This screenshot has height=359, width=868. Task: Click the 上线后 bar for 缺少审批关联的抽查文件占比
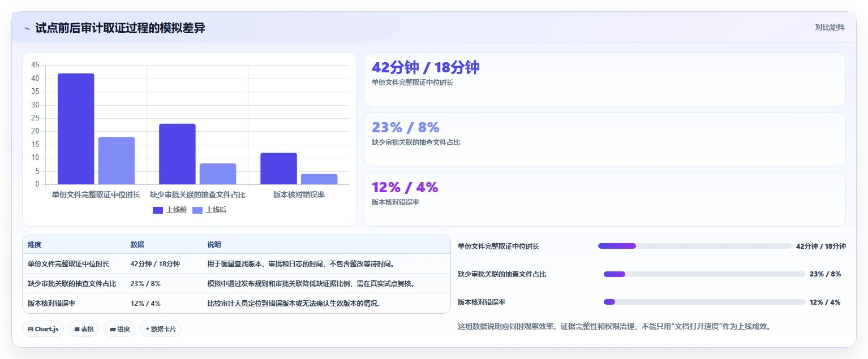(x=218, y=174)
